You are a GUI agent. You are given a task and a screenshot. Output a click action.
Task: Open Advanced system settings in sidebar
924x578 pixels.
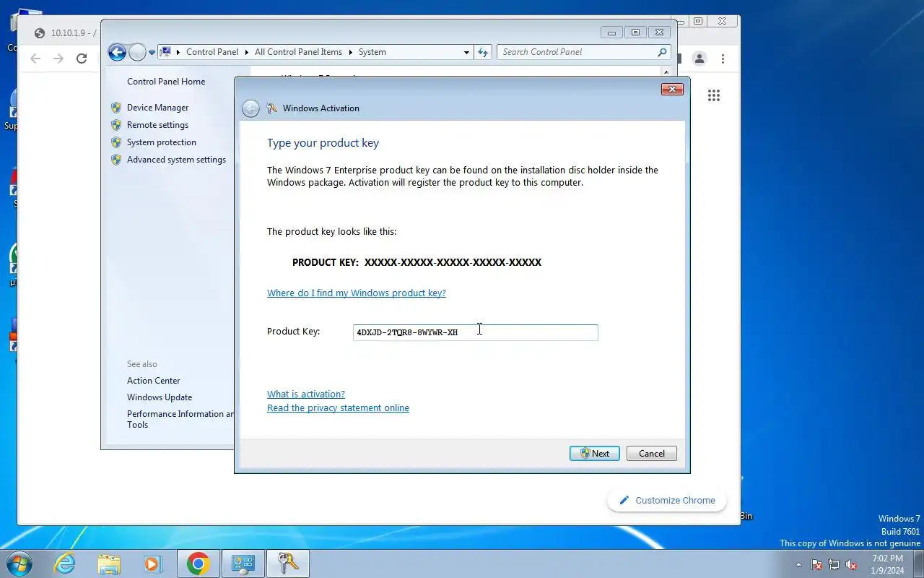pyautogui.click(x=176, y=160)
